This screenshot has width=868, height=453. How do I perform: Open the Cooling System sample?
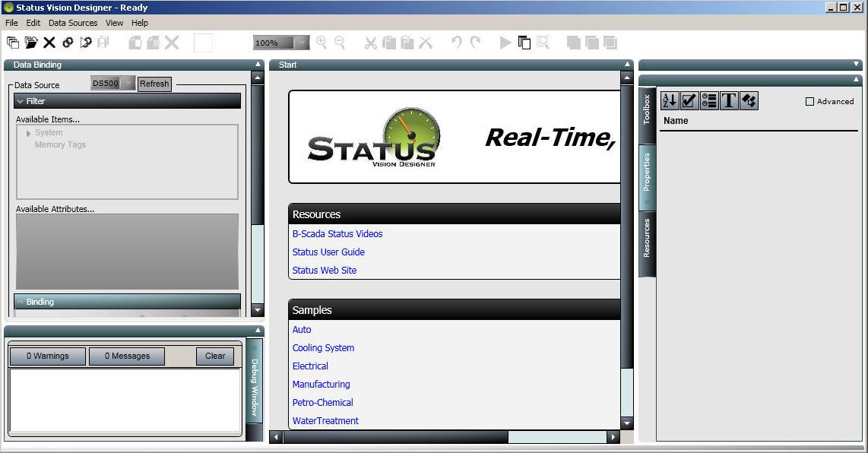[323, 347]
